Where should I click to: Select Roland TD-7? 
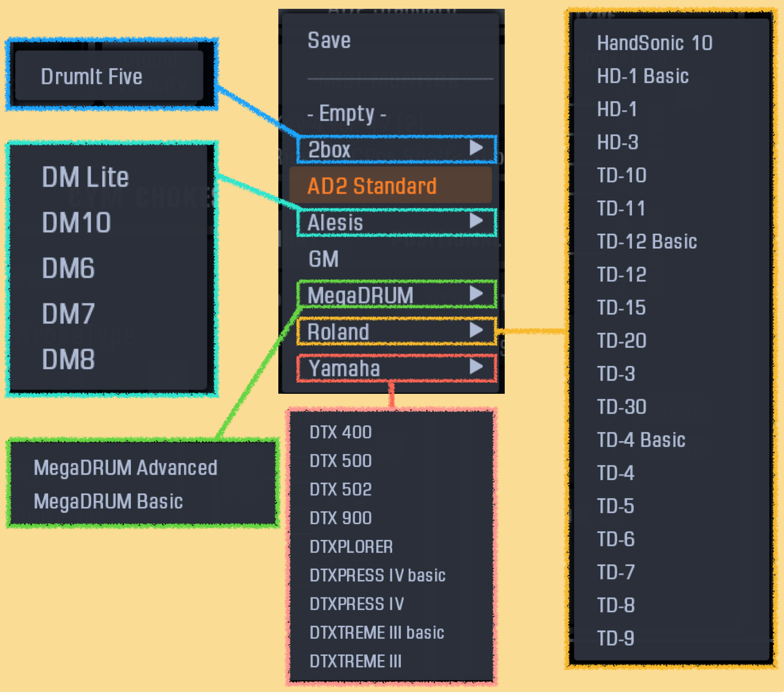pyautogui.click(x=616, y=572)
